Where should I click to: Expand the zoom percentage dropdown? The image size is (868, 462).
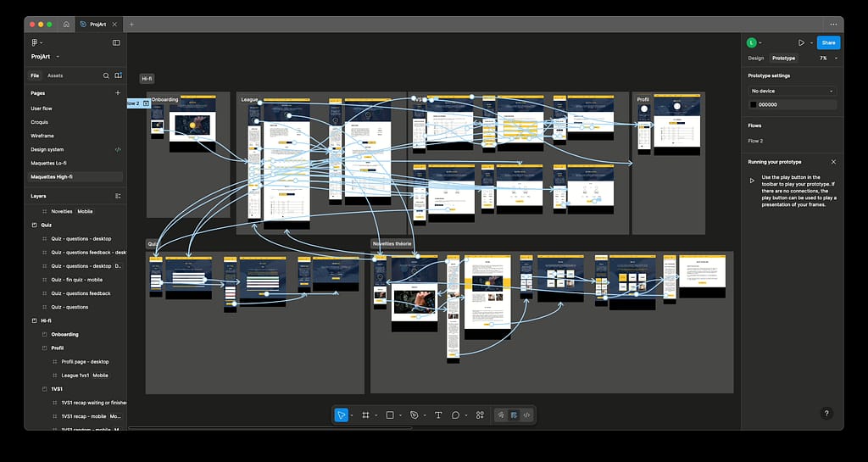coord(829,58)
